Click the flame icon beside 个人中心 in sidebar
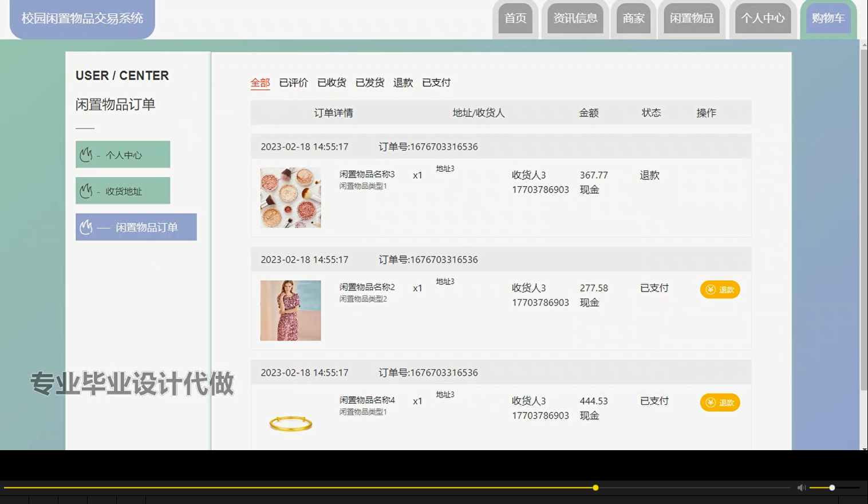868x504 pixels. pos(86,153)
